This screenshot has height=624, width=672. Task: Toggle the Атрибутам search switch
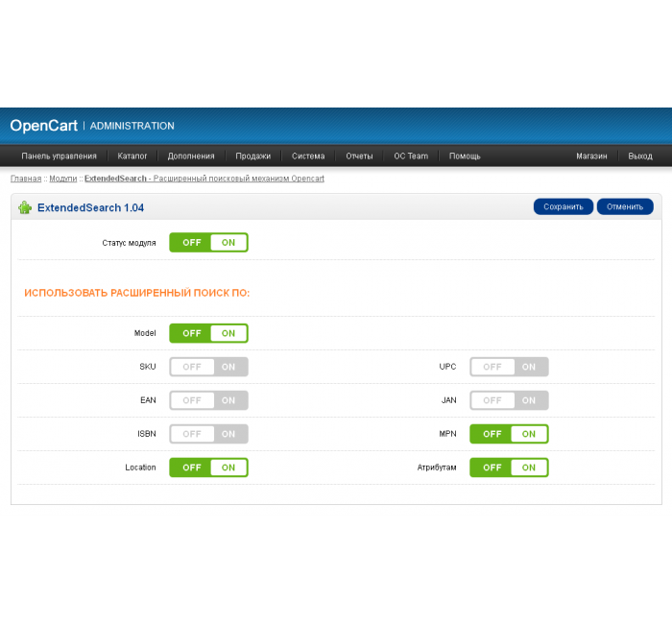509,468
